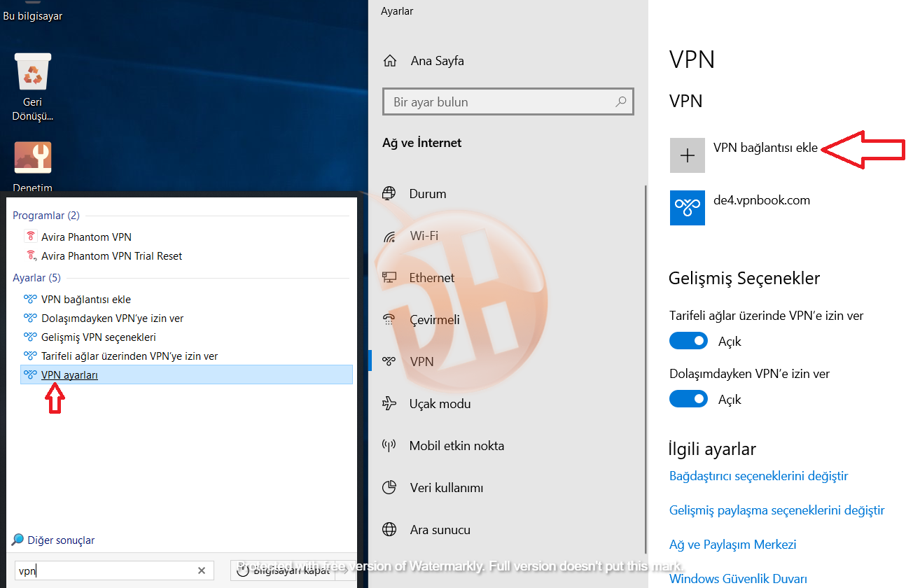
Task: Select the de4.vpnbook.com connection icon
Action: point(688,208)
